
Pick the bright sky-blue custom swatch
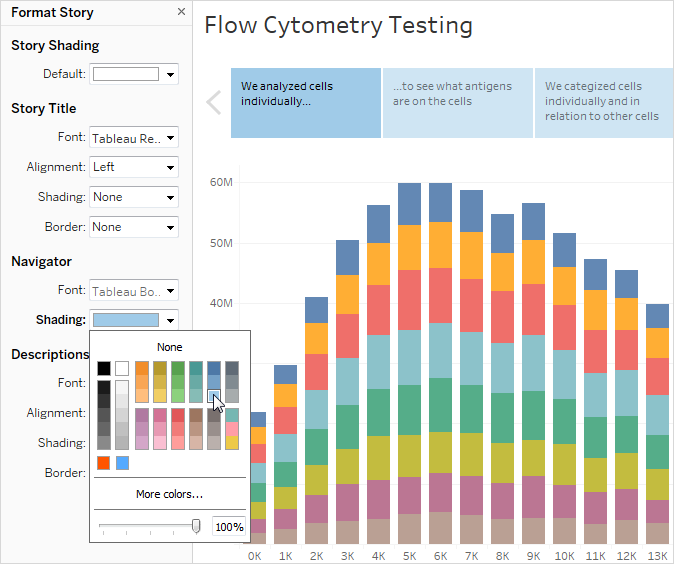pyautogui.click(x=122, y=463)
